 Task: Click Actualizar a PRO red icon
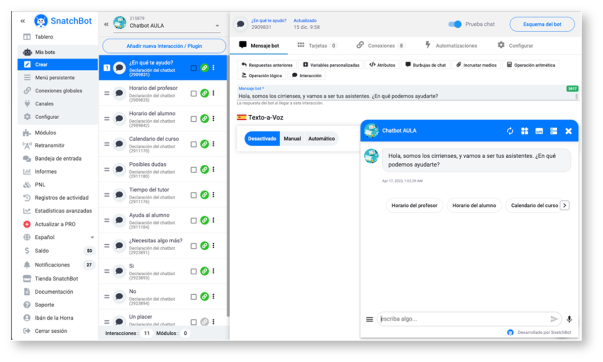(x=27, y=224)
